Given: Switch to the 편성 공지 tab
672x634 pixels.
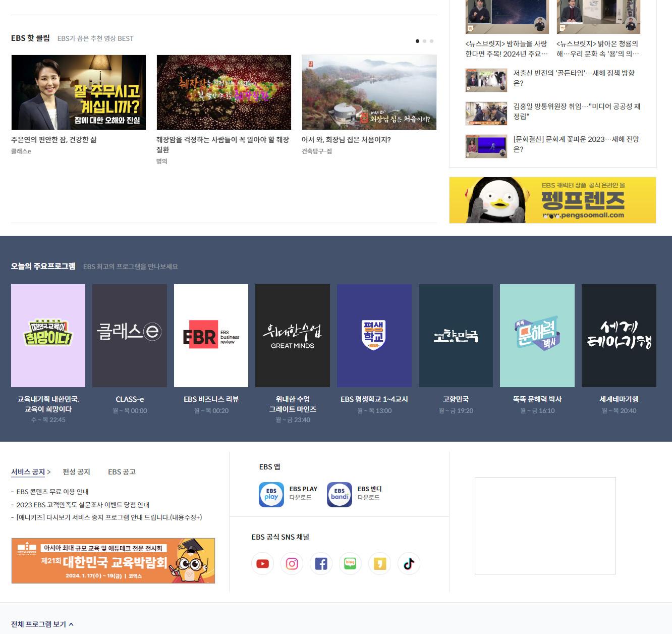Looking at the screenshot, I should [76, 472].
